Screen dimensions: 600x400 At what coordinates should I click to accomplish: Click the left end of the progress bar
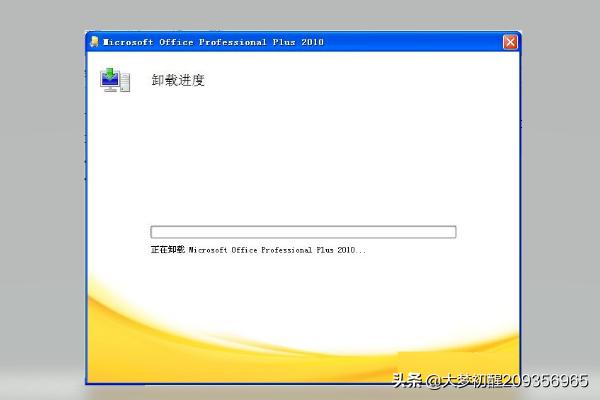pyautogui.click(x=155, y=232)
